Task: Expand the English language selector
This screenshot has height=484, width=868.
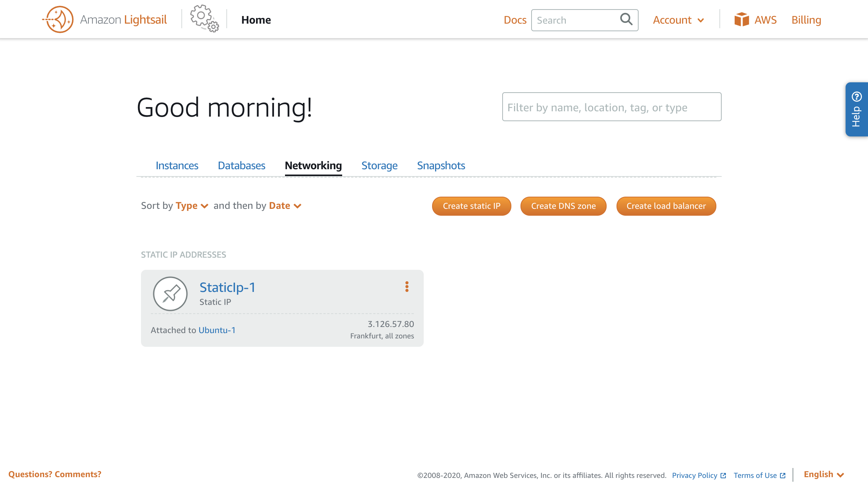Action: (x=824, y=474)
